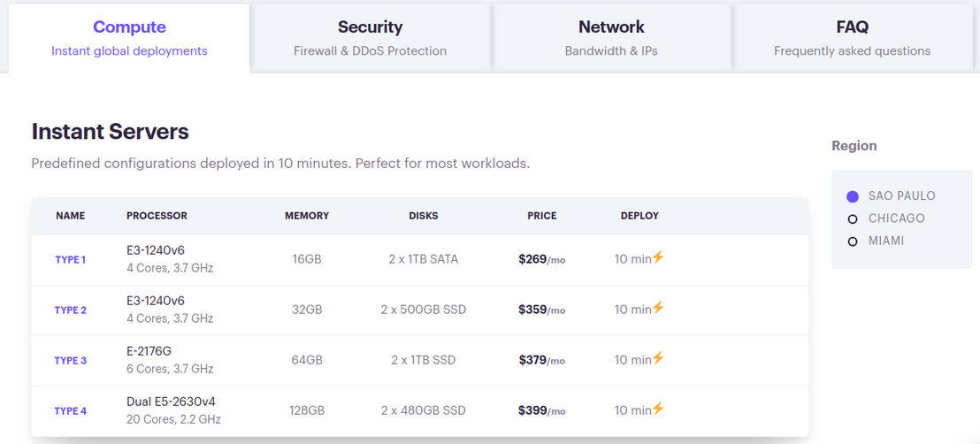Click the TYPE 1 server link
Screen dimensions: 980x444
71,259
